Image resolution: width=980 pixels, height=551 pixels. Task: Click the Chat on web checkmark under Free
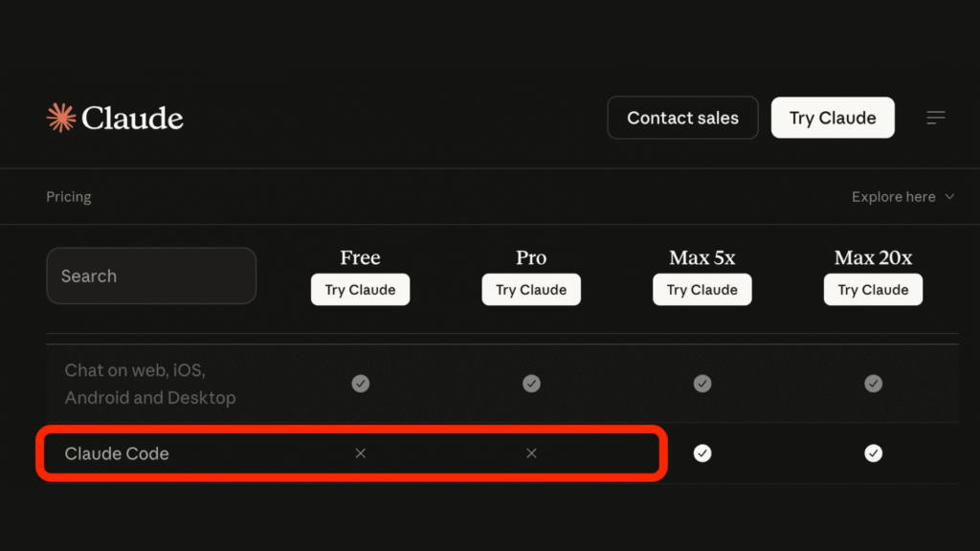coord(361,384)
